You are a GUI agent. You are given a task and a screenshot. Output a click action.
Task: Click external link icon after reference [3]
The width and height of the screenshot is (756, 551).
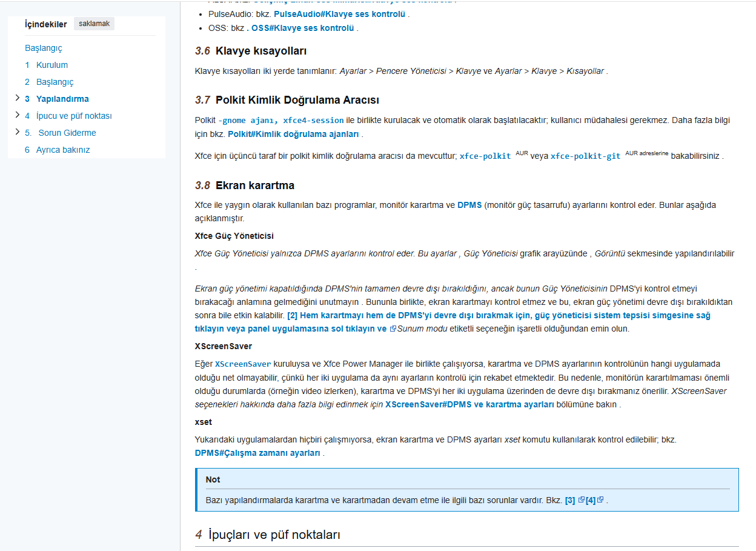pos(581,500)
